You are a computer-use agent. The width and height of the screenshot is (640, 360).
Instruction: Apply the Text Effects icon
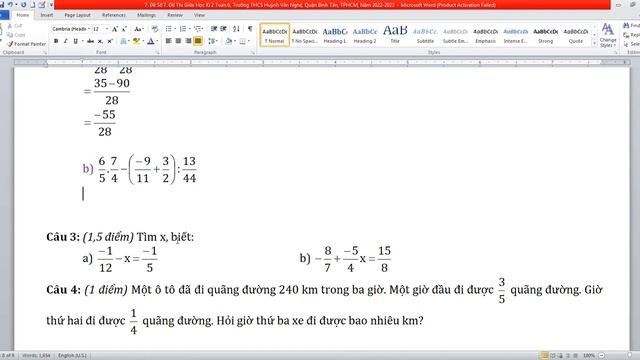pyautogui.click(x=123, y=41)
